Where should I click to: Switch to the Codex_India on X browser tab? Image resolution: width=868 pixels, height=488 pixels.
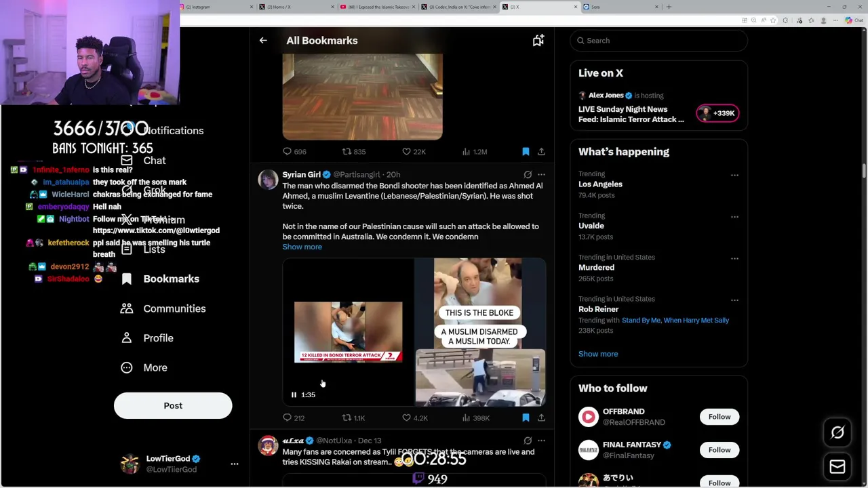point(460,7)
